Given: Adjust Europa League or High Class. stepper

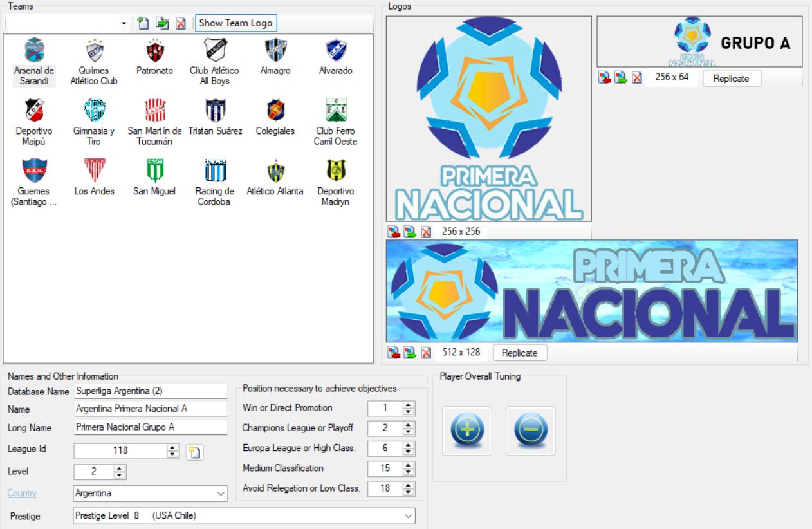Looking at the screenshot, I should pyautogui.click(x=409, y=448).
